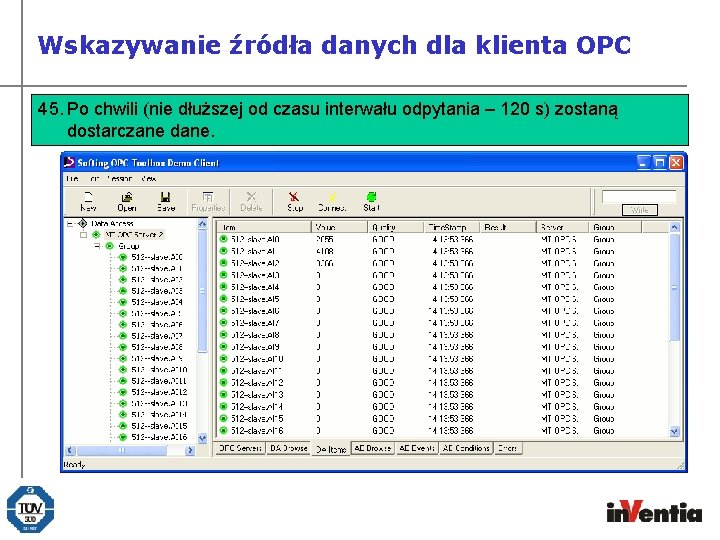
Task: Select the DA Items tab
Action: pyautogui.click(x=331, y=449)
